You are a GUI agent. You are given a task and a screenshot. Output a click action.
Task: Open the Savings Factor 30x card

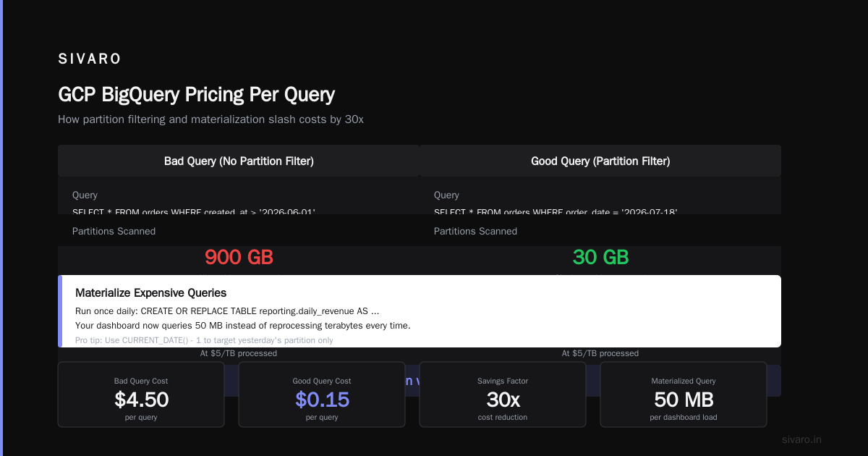pyautogui.click(x=503, y=394)
